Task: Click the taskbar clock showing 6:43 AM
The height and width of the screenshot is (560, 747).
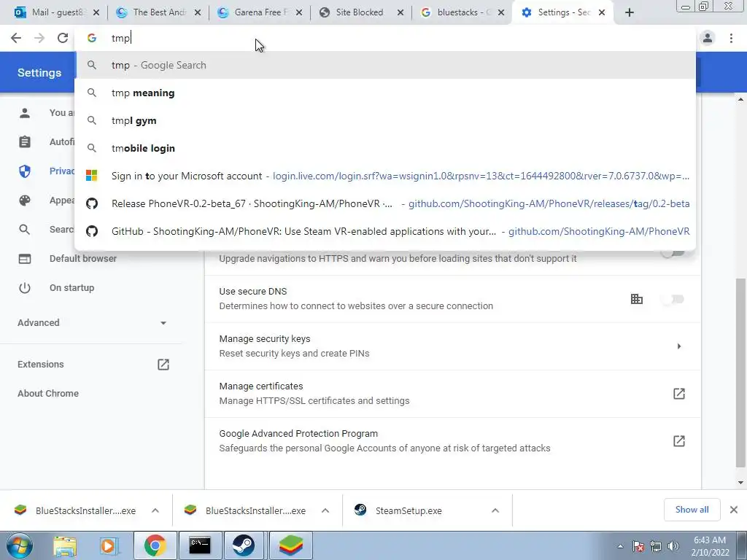Action: click(x=710, y=546)
